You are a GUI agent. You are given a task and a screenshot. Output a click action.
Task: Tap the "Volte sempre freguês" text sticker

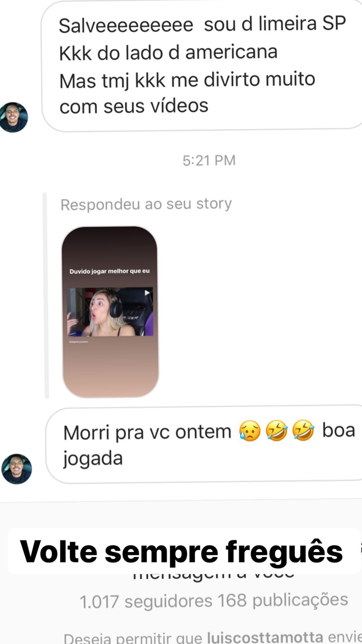[181, 552]
